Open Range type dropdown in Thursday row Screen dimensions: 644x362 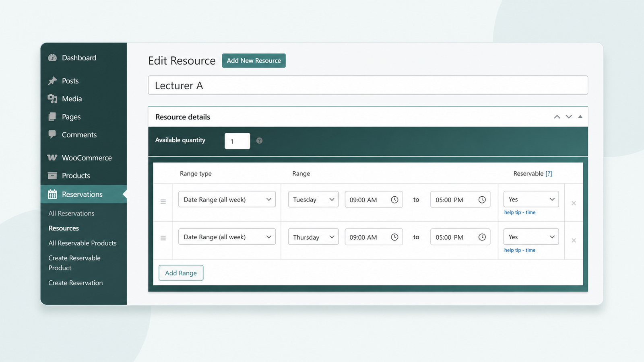point(227,237)
